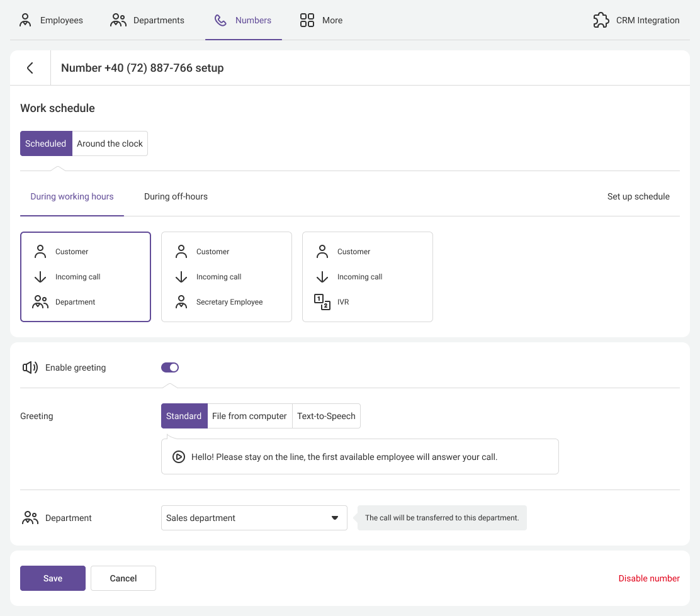Select Around the clock schedule option

click(x=110, y=143)
